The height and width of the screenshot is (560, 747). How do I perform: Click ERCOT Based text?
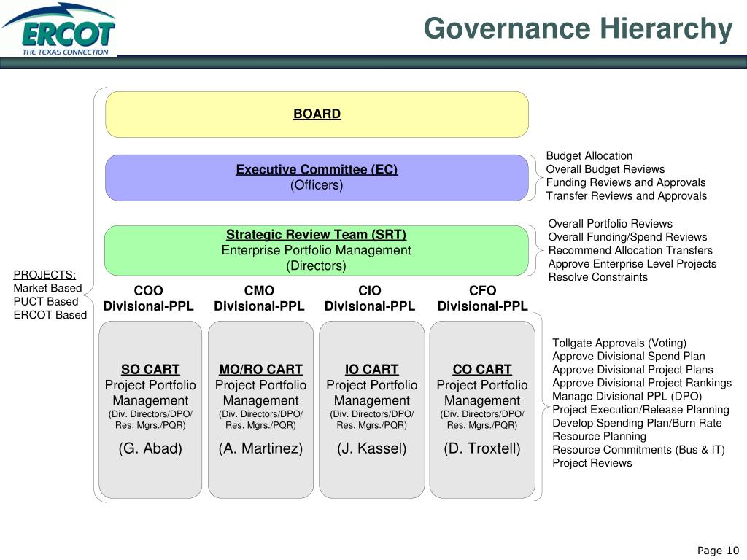click(x=50, y=315)
